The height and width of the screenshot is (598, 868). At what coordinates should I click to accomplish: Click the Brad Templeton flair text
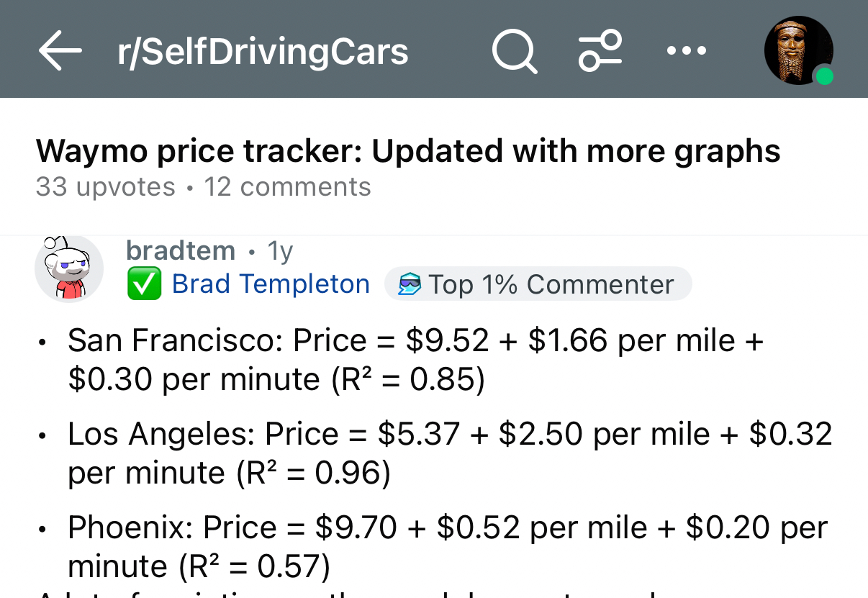(x=271, y=284)
